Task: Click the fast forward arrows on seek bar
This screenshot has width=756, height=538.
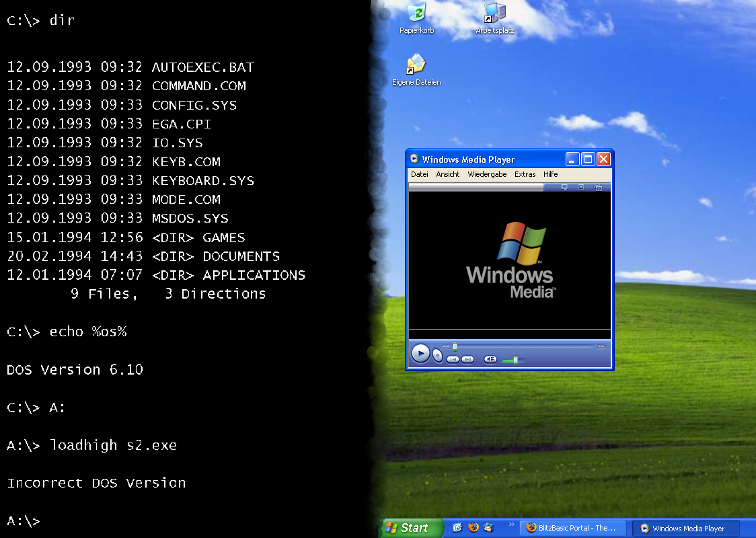Action: 601,346
